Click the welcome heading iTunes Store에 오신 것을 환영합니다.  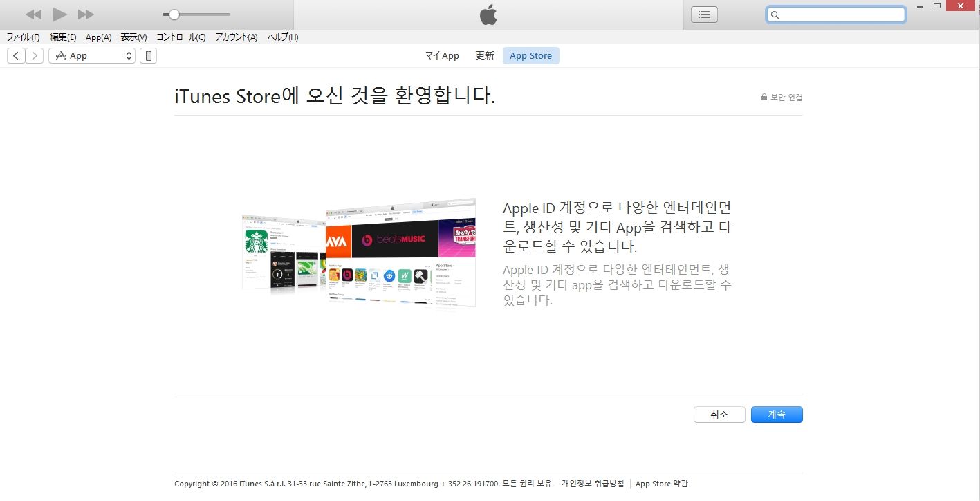pyautogui.click(x=335, y=96)
